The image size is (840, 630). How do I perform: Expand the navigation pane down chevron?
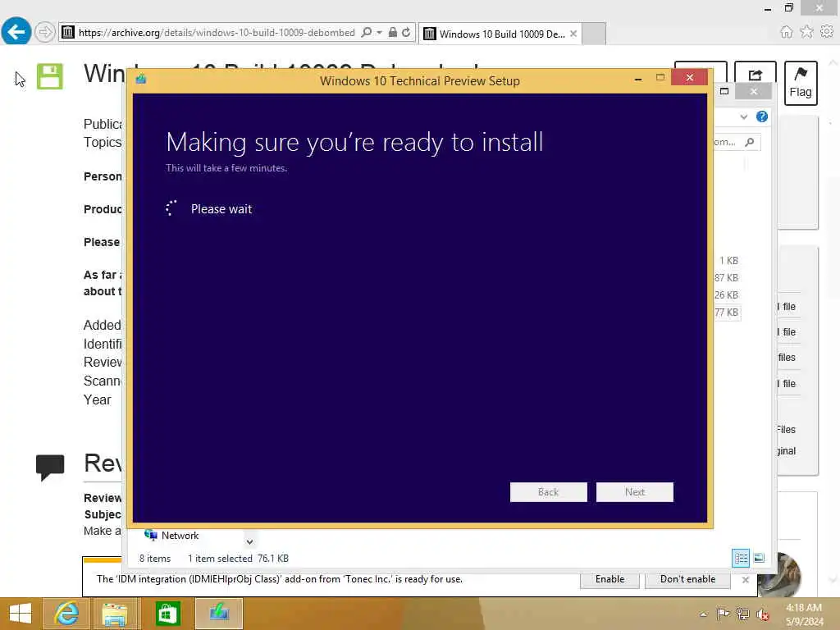pyautogui.click(x=249, y=541)
